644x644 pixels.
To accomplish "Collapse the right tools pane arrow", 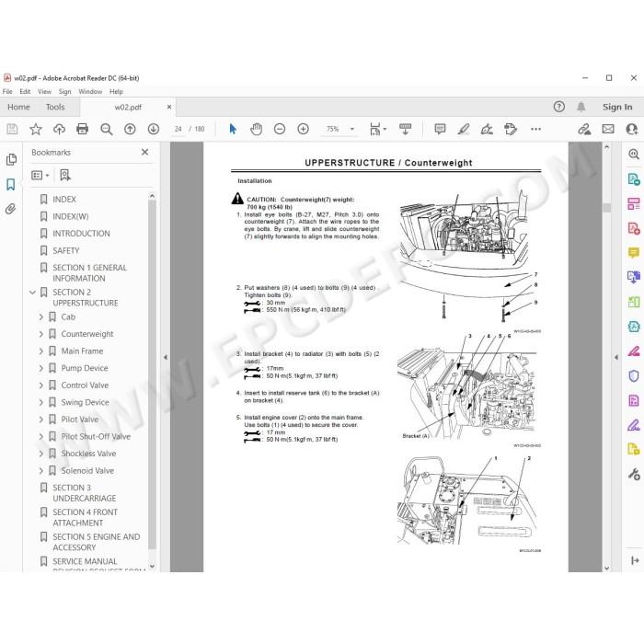I will (616, 357).
